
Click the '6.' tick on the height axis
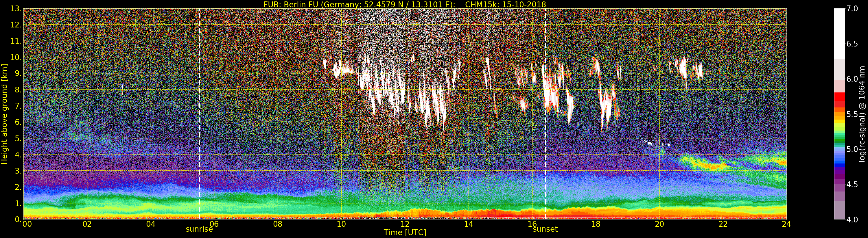click(18, 122)
